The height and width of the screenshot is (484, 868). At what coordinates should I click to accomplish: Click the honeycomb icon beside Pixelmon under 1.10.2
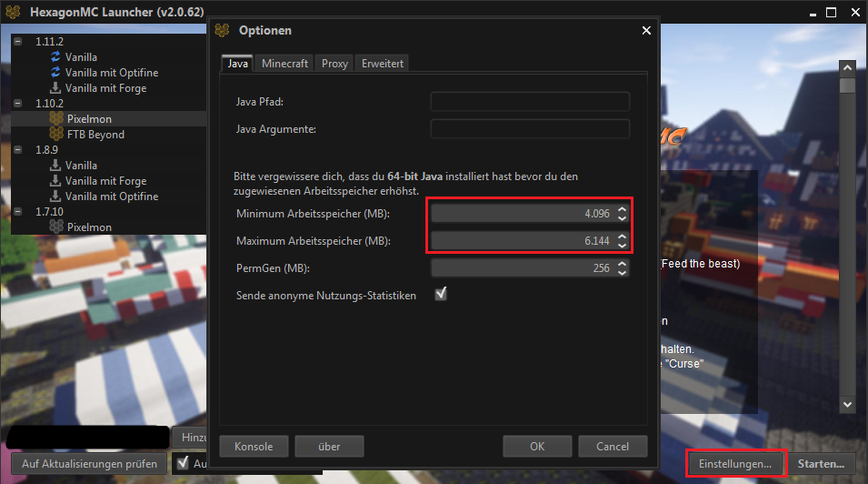(56, 119)
